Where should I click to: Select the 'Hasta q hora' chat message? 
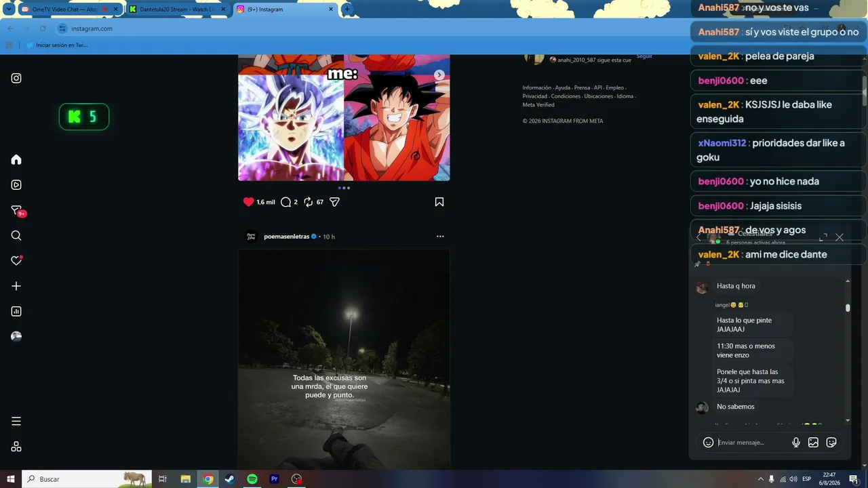coord(736,286)
